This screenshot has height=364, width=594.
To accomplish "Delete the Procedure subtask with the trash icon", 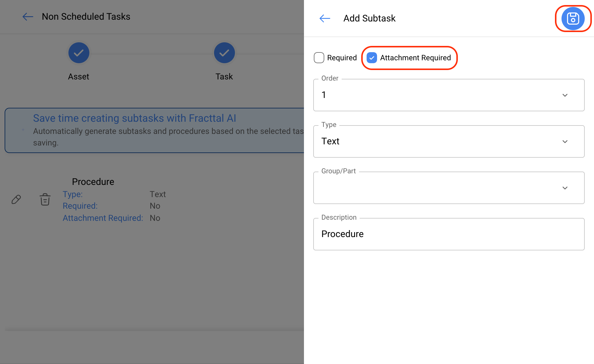I will pos(45,199).
